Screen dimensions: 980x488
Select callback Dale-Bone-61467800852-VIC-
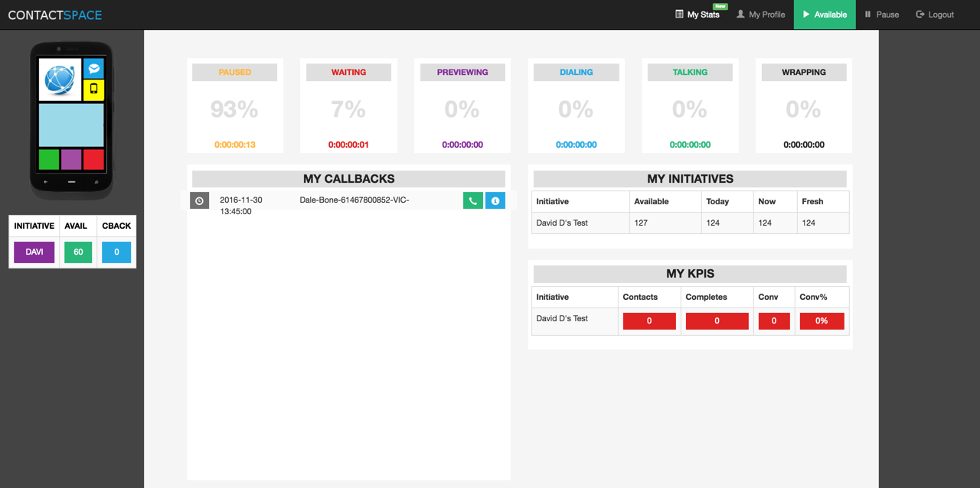pos(354,200)
